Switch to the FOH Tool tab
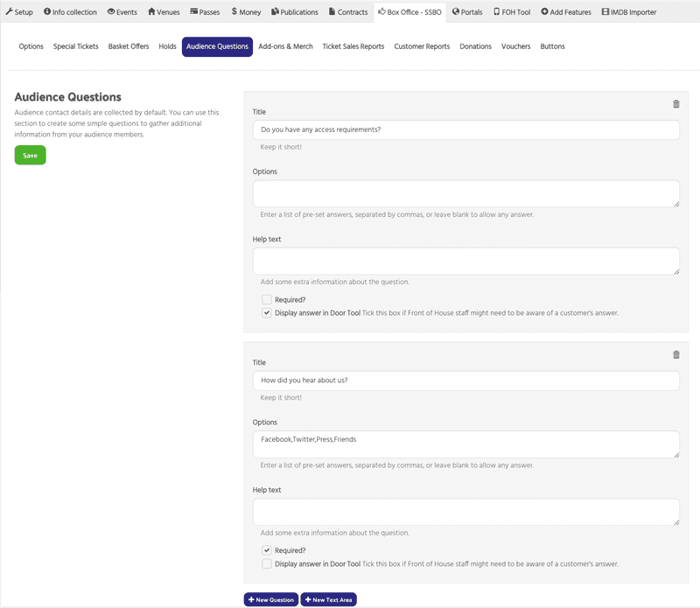This screenshot has height=608, width=700. (512, 12)
